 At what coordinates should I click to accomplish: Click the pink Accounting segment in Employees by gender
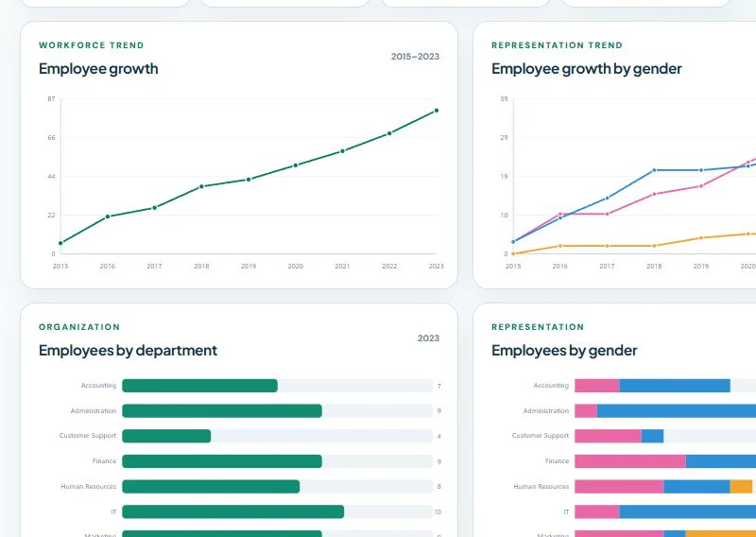tap(597, 386)
